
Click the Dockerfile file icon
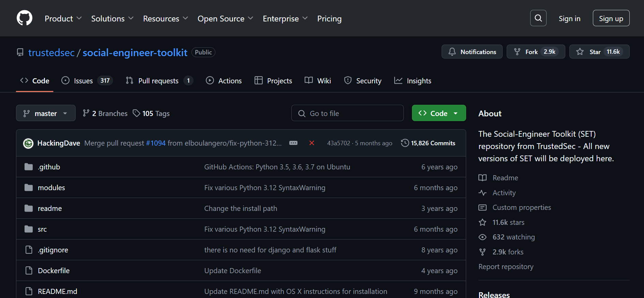pos(29,270)
